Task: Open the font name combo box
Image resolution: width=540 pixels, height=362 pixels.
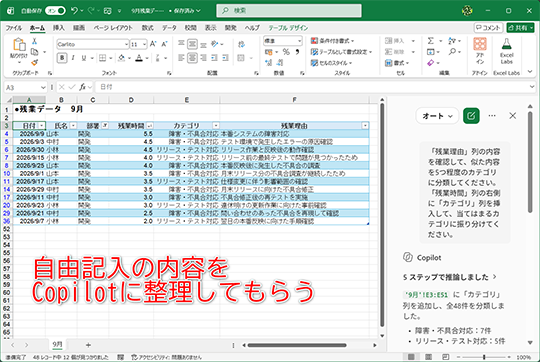Action: point(93,44)
